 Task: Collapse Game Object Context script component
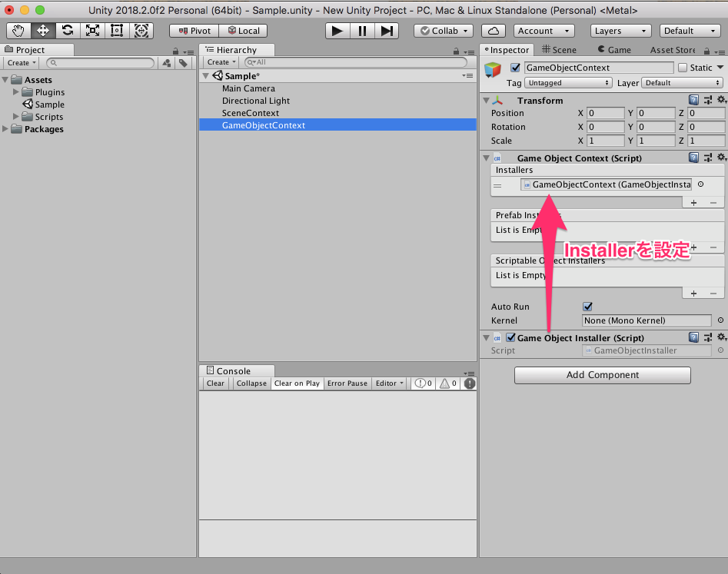(x=486, y=158)
